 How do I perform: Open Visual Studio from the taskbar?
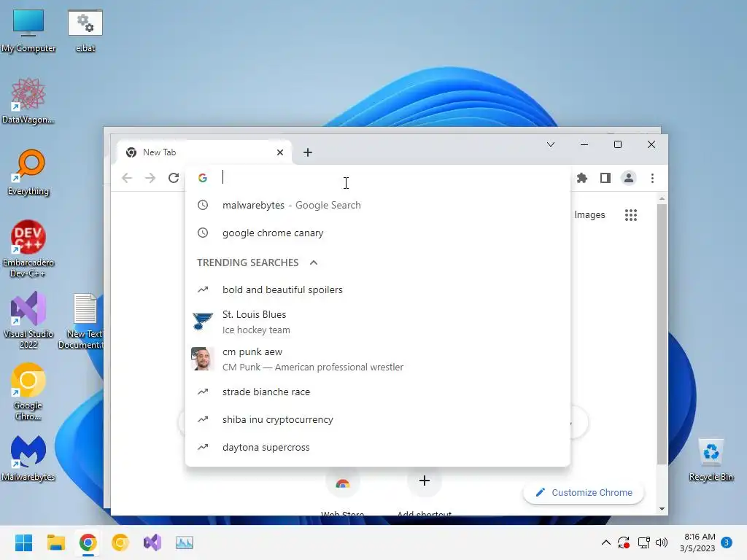[152, 542]
